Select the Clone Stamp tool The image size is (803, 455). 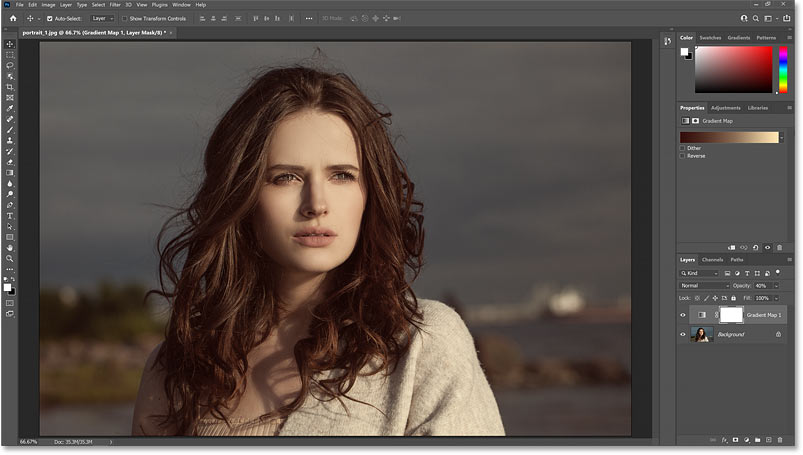tap(10, 141)
